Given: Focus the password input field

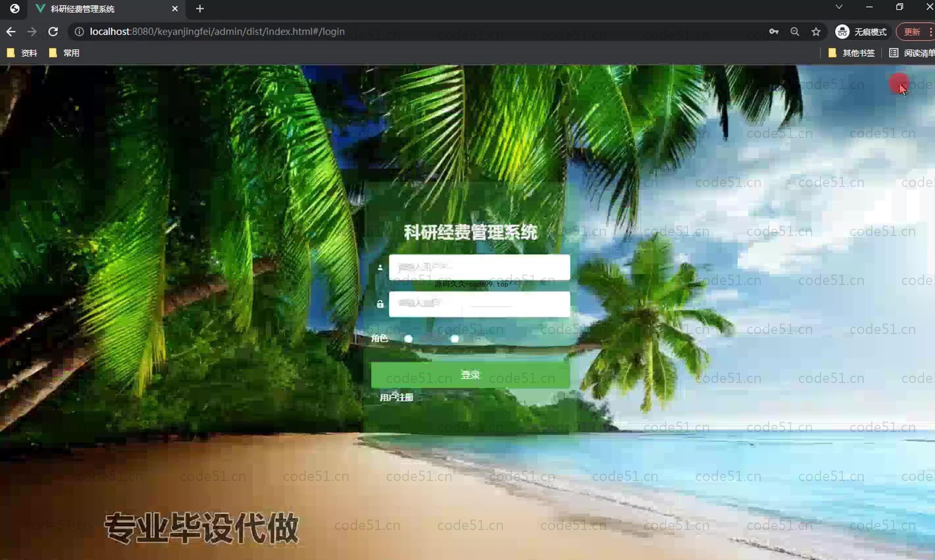Looking at the screenshot, I should coord(479,304).
